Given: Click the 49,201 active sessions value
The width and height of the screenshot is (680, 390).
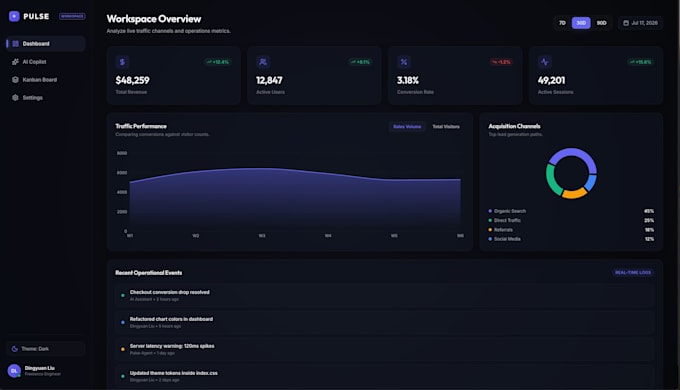Looking at the screenshot, I should click(x=551, y=80).
